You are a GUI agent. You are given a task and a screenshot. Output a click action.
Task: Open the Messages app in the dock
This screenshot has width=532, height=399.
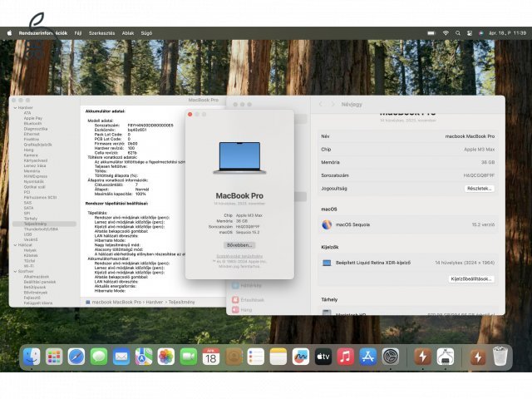(99, 357)
